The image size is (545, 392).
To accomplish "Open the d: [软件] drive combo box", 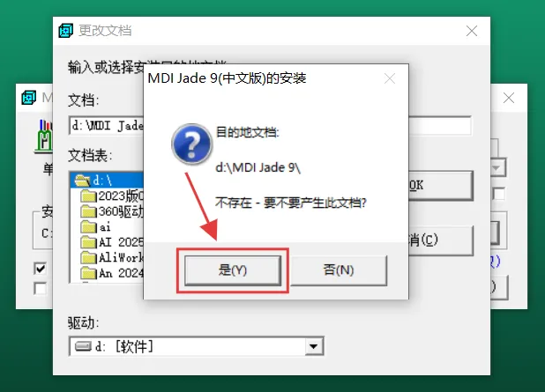I will coord(197,346).
